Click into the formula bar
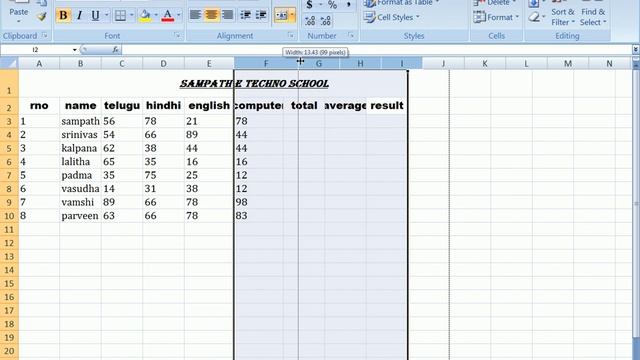640x360 pixels. (376, 50)
